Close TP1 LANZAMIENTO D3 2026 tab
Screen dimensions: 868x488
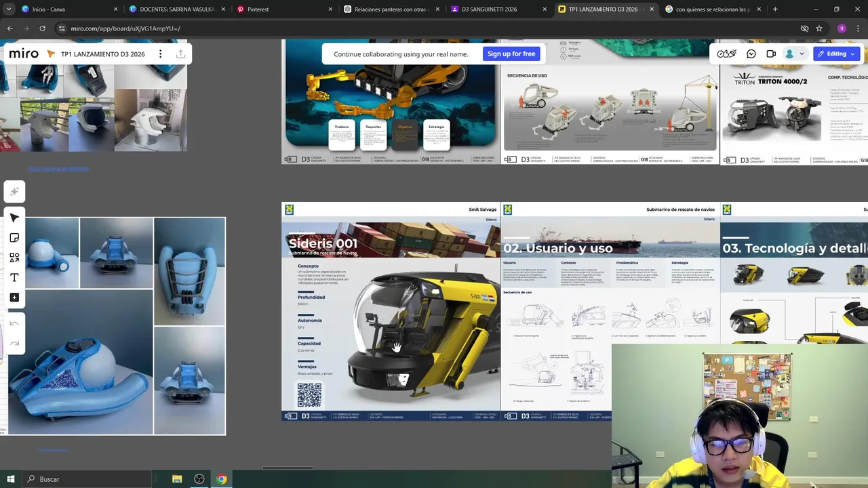652,9
